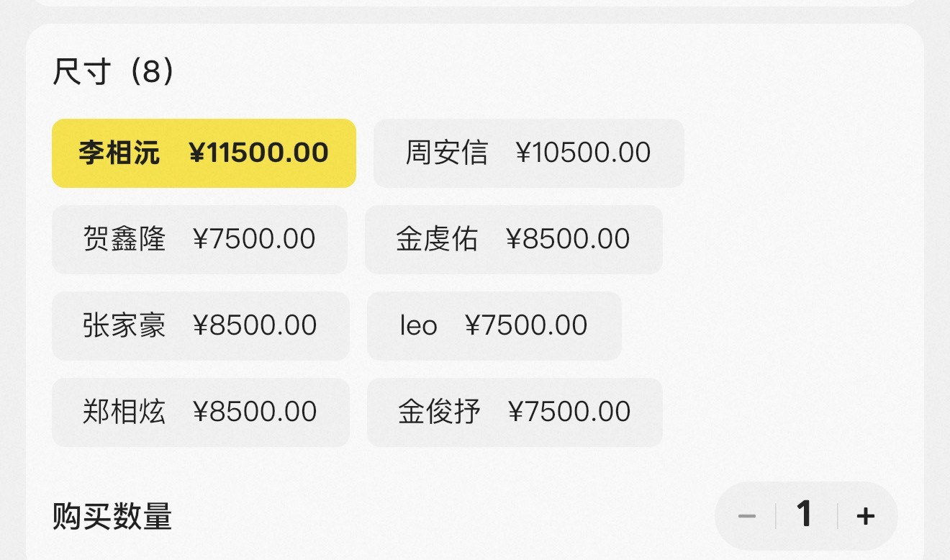Click the 购买数量 label
Image resolution: width=950 pixels, height=560 pixels.
[x=112, y=517]
